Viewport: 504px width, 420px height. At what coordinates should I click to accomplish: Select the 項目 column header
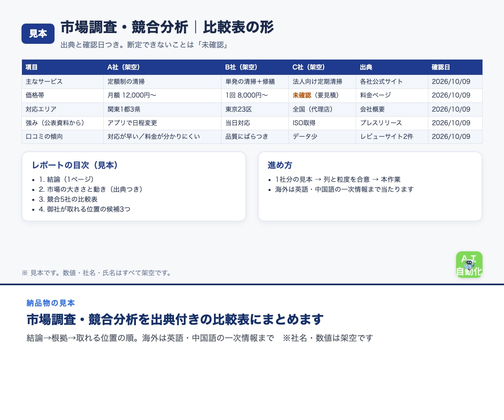pos(62,67)
